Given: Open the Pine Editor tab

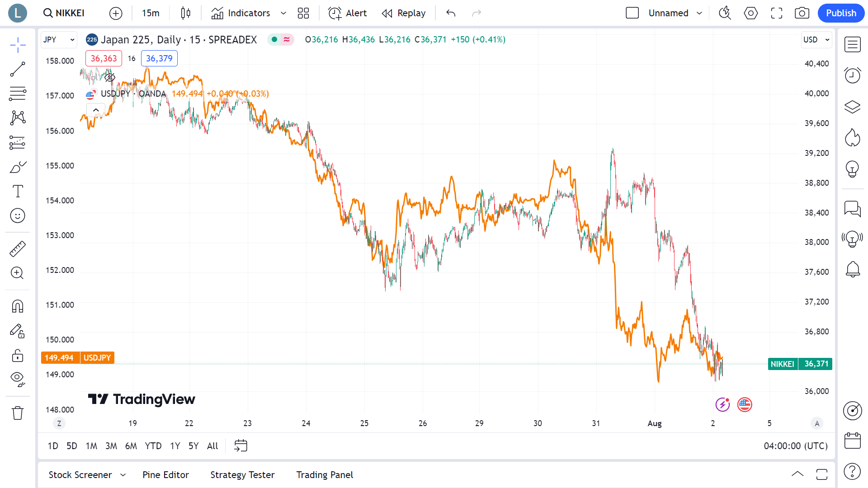Looking at the screenshot, I should [x=165, y=475].
